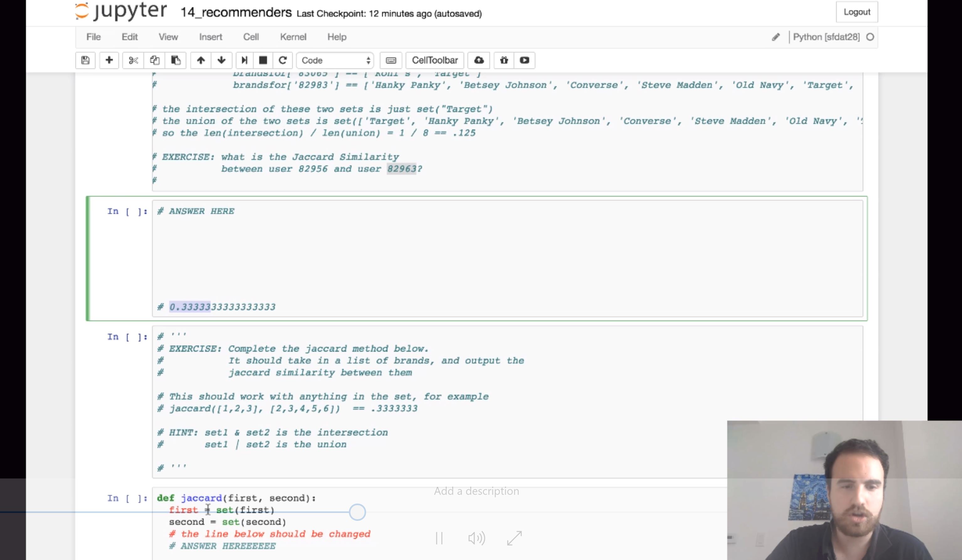This screenshot has height=560, width=962.
Task: Save the notebook via the save icon
Action: pos(85,60)
